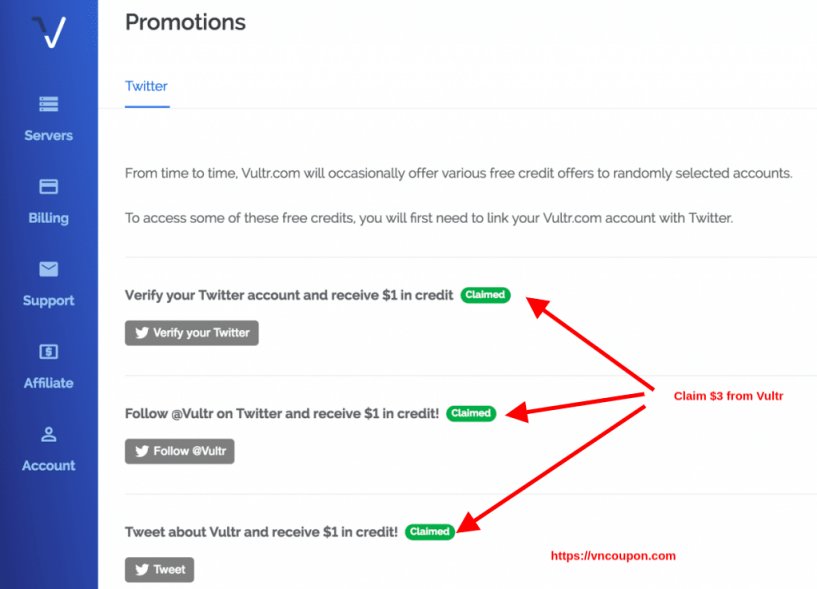Click Twitter bird on Follow @Vultr button
The height and width of the screenshot is (589, 817).
point(142,451)
